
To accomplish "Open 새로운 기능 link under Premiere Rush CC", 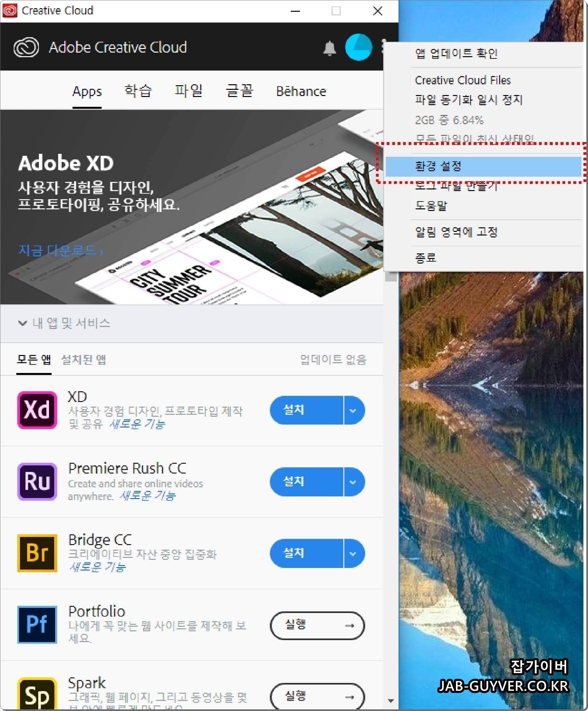I will (147, 496).
